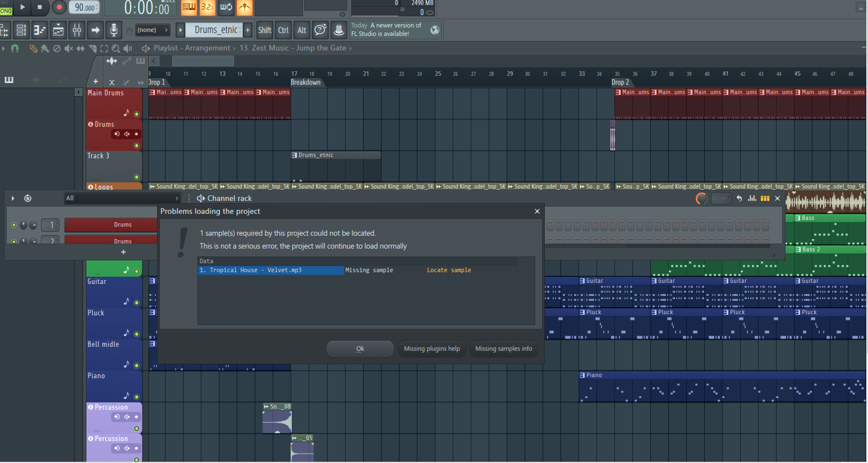Open the '(none)' snap selector dropdown
The image size is (868, 463).
pyautogui.click(x=153, y=30)
